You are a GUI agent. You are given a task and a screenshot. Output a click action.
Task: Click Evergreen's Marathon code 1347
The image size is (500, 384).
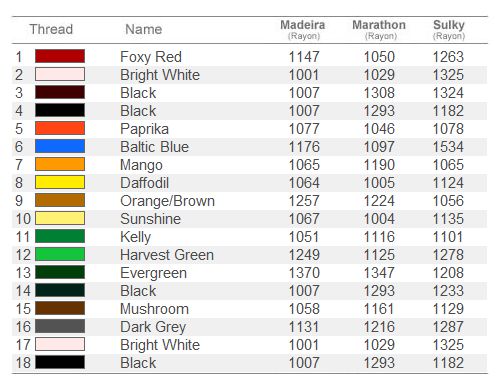tap(379, 273)
